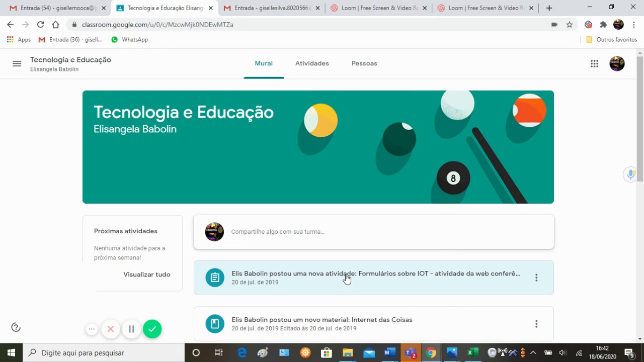Open a new browser tab
Screen dimensions: 644x362
pyautogui.click(x=549, y=8)
